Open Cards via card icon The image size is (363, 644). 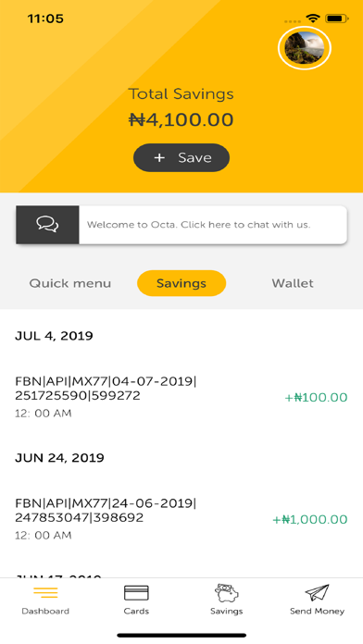(x=136, y=593)
